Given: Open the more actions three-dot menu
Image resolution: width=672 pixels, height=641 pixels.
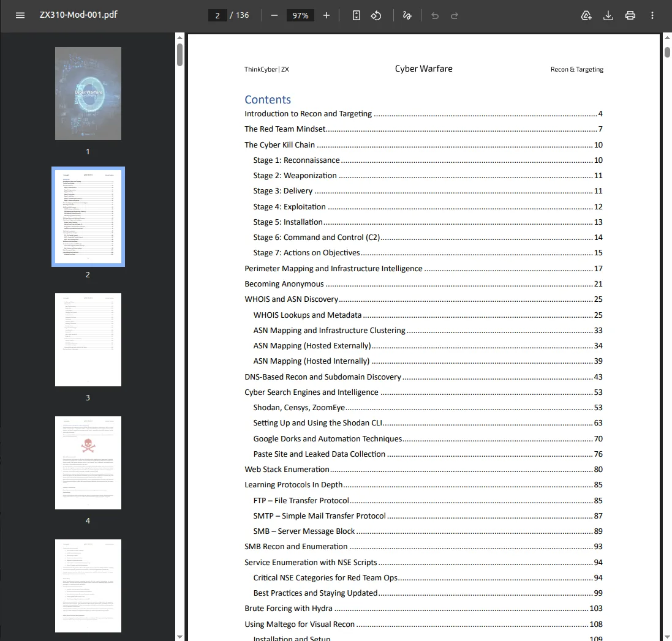Looking at the screenshot, I should pyautogui.click(x=652, y=15).
